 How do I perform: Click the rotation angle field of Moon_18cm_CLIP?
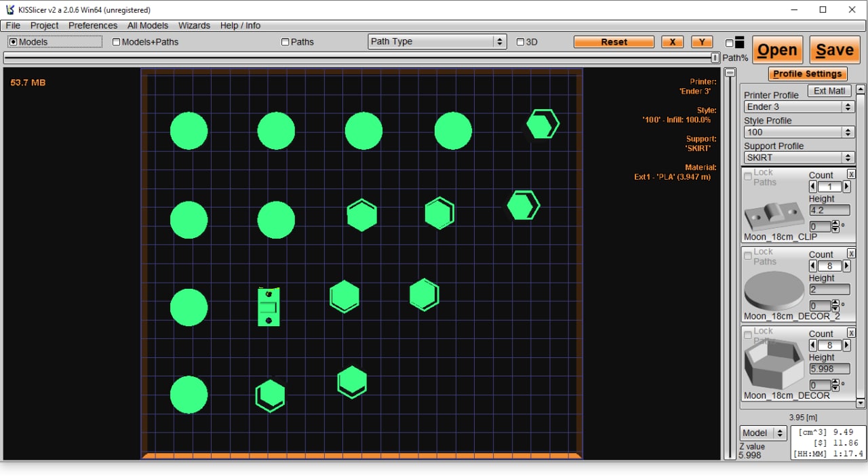click(820, 226)
